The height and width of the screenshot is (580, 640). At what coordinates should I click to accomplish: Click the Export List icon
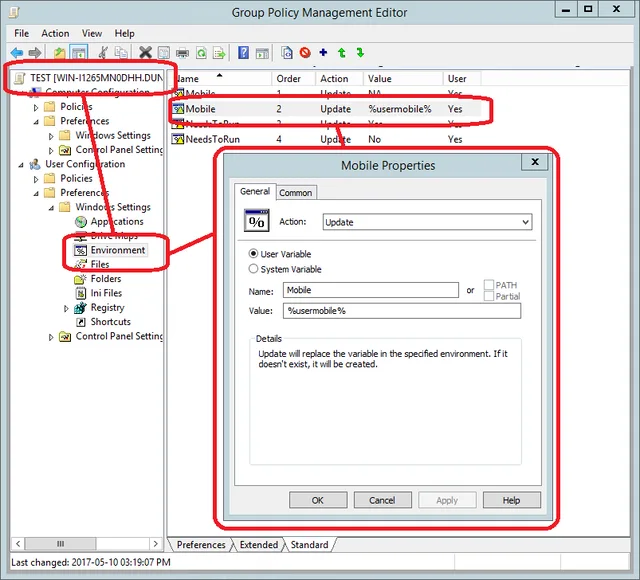pos(220,53)
